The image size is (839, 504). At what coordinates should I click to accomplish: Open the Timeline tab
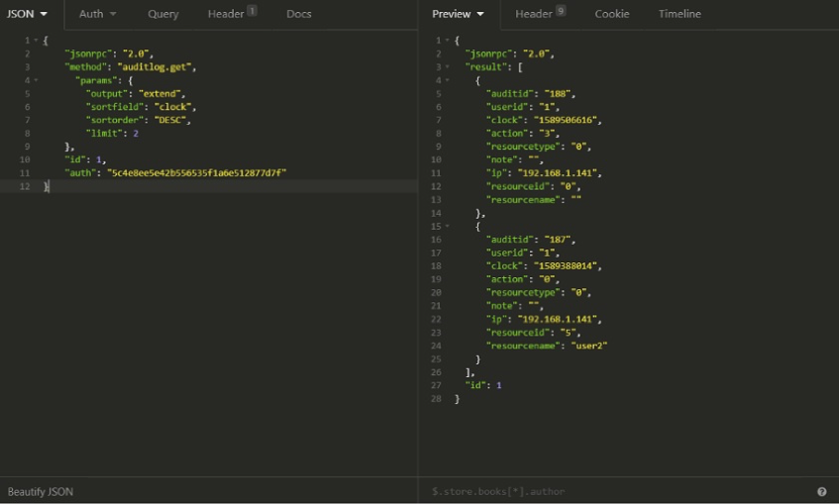pos(679,14)
